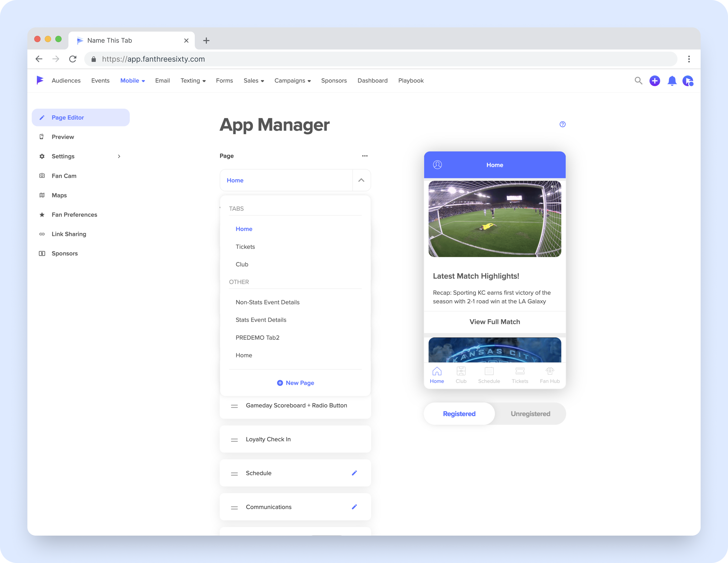Click the profile icon in phone preview header
This screenshot has width=728, height=563.
point(437,165)
